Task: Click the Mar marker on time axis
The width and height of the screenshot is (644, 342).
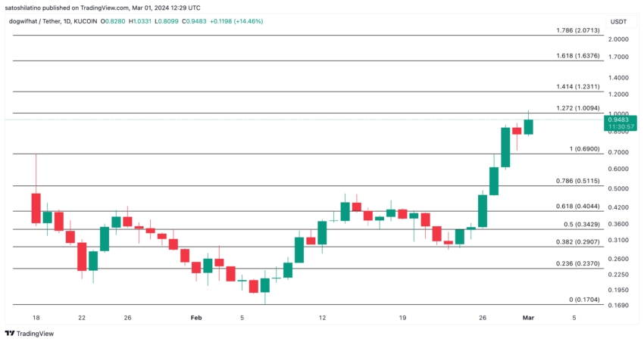Action: click(x=528, y=318)
